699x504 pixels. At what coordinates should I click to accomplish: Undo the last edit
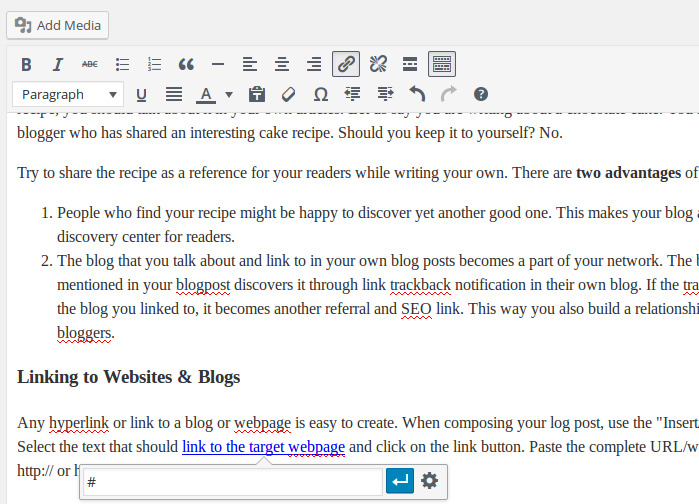pyautogui.click(x=417, y=94)
